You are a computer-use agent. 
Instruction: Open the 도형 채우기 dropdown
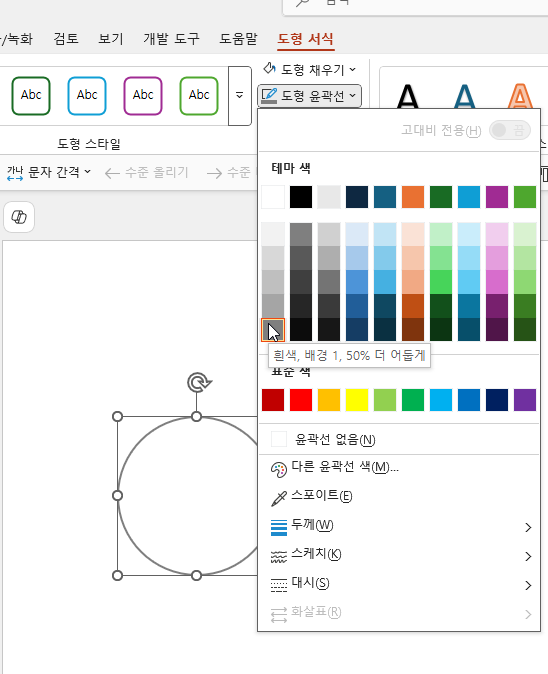point(309,69)
